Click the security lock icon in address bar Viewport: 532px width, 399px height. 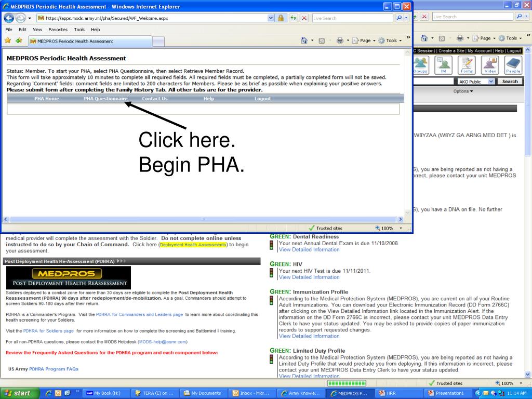[281, 18]
